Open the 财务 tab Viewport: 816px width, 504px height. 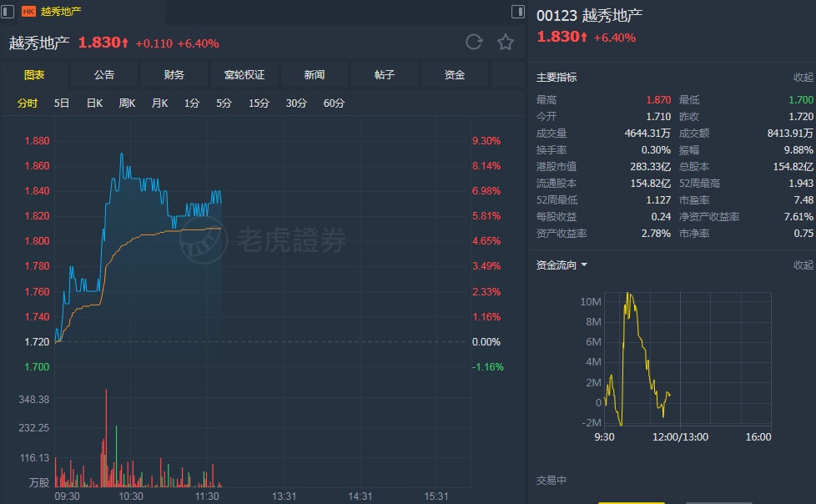[174, 75]
